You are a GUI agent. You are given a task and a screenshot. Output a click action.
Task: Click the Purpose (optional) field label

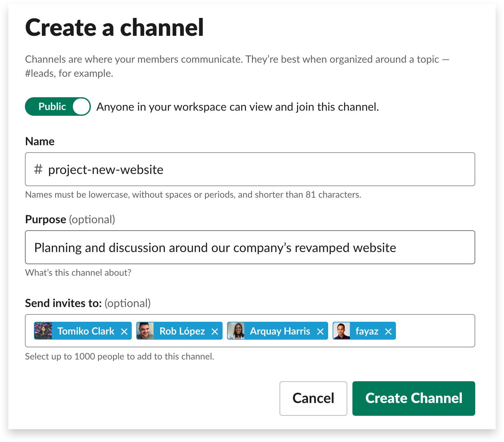click(70, 219)
